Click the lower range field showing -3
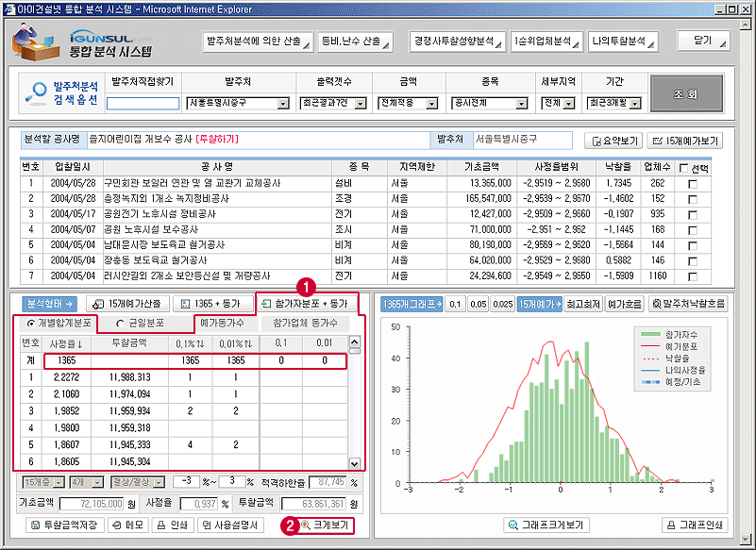756x550 pixels. [x=186, y=481]
